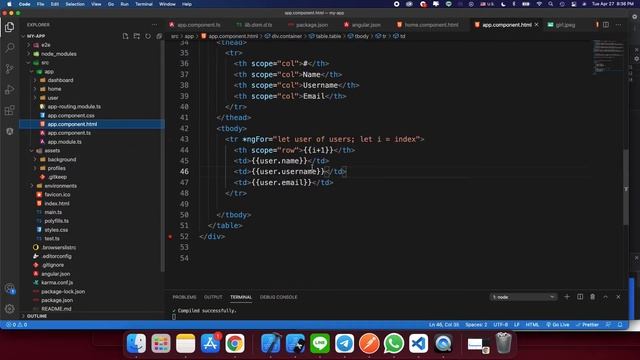
Task: Click the UTF-8 encoding status item
Action: coord(501,324)
